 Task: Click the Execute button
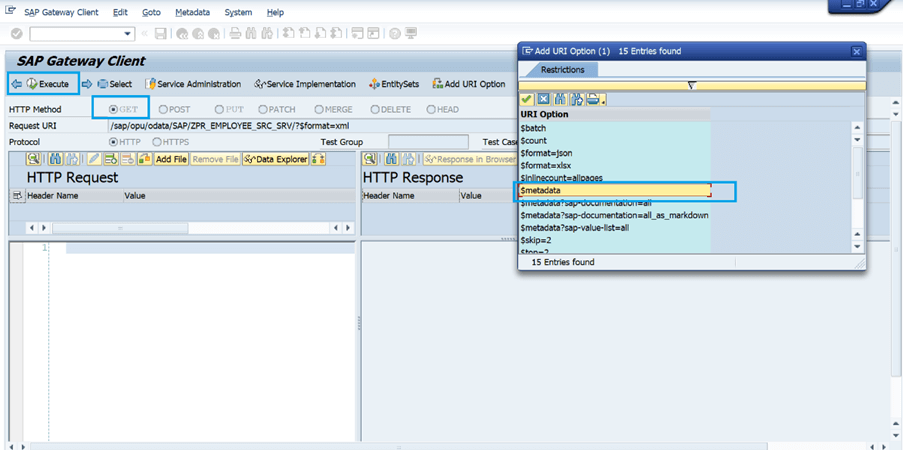[49, 84]
